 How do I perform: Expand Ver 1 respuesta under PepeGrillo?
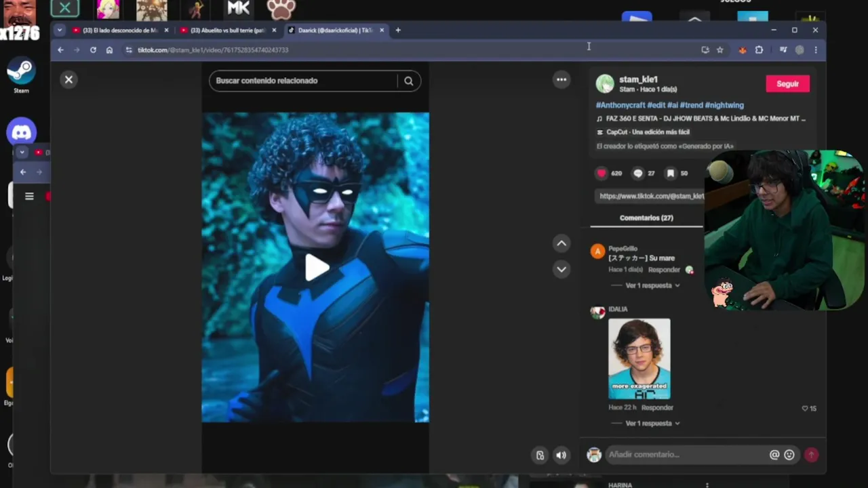coord(652,285)
